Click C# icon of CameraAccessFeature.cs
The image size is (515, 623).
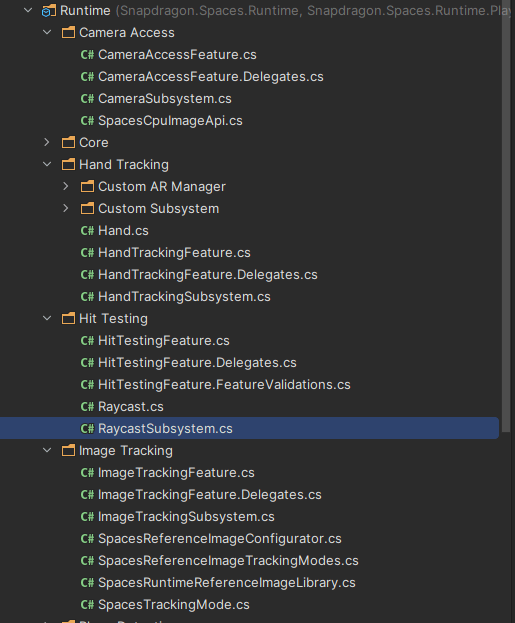(x=87, y=54)
